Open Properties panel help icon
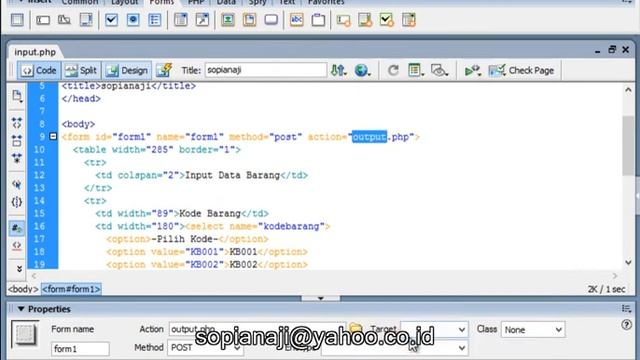The image size is (640, 360). [x=627, y=325]
